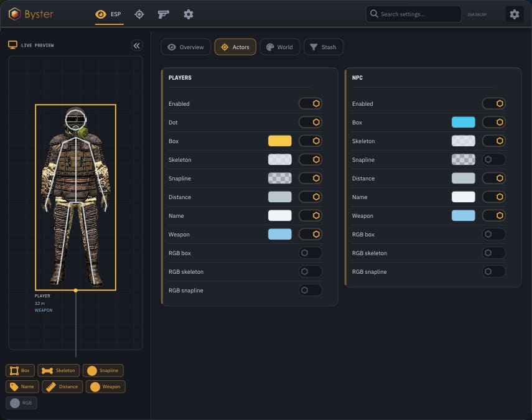Screen dimensions: 532x420
Task: Enable Players RGB box toggle
Action: point(310,253)
